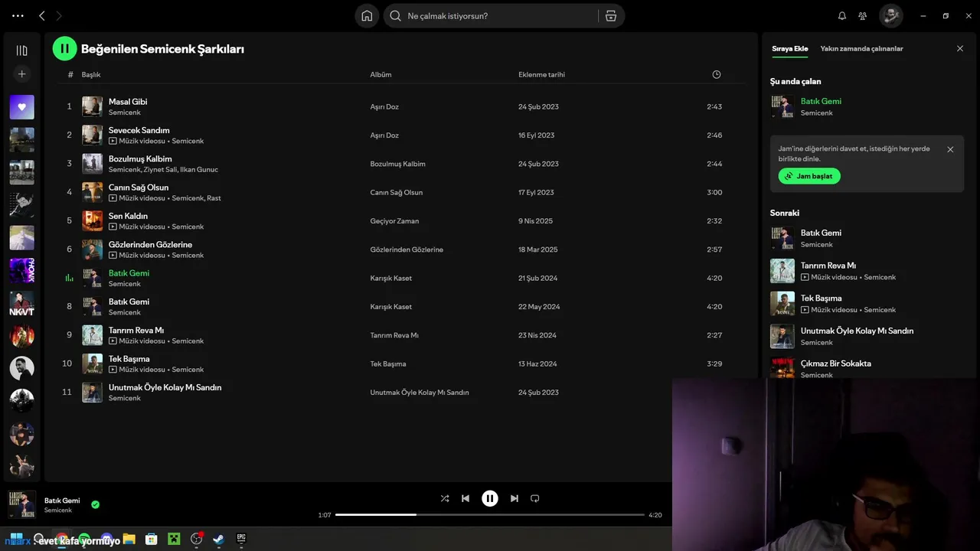Open the three-dots app menu
This screenshot has height=551, width=980.
[x=18, y=15]
